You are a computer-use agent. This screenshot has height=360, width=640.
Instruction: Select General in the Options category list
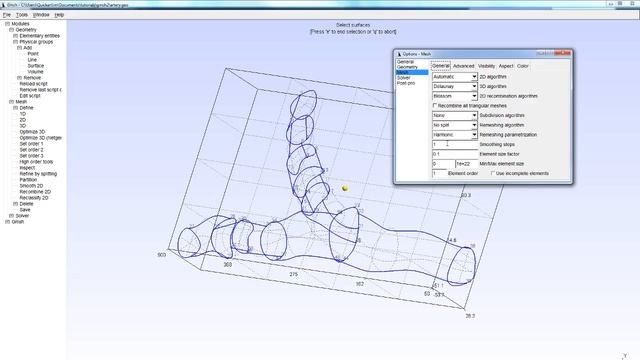click(405, 62)
